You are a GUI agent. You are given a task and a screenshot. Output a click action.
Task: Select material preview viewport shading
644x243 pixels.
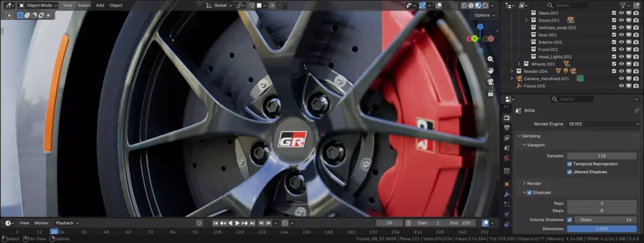(478, 5)
